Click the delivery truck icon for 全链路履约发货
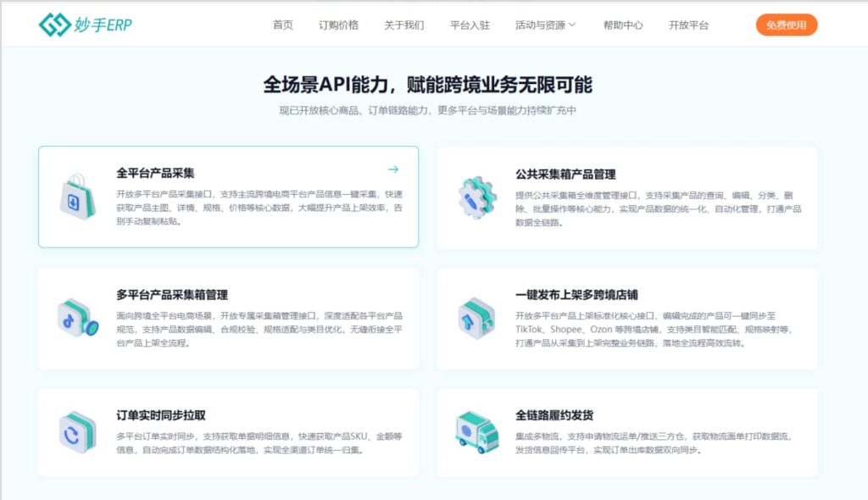 (x=476, y=432)
